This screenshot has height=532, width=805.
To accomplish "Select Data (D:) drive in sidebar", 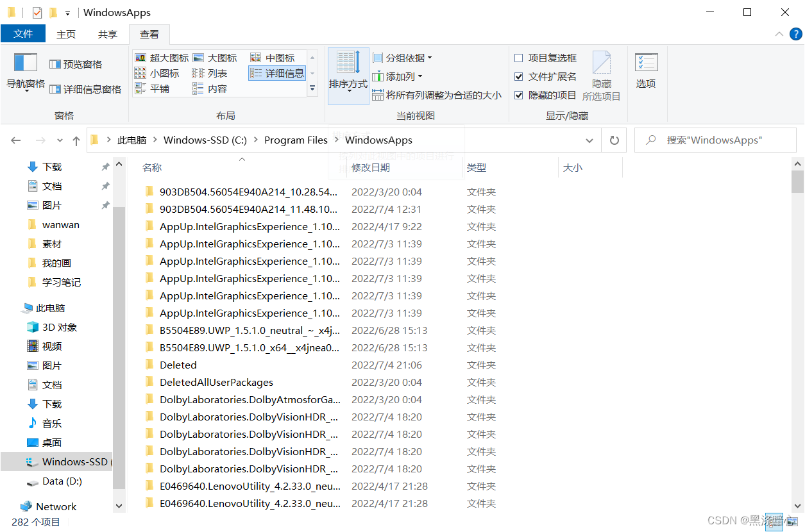I will point(54,481).
